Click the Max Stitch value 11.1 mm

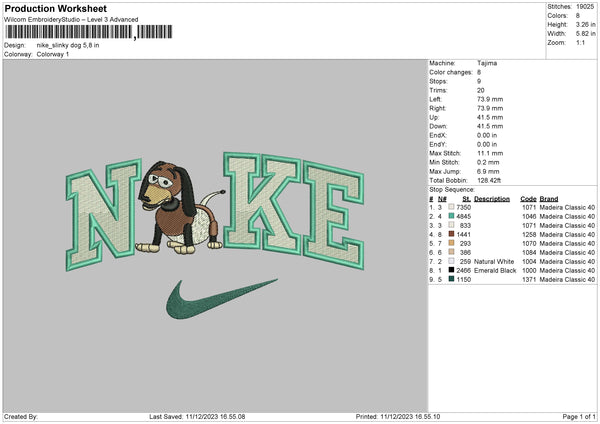tap(490, 153)
